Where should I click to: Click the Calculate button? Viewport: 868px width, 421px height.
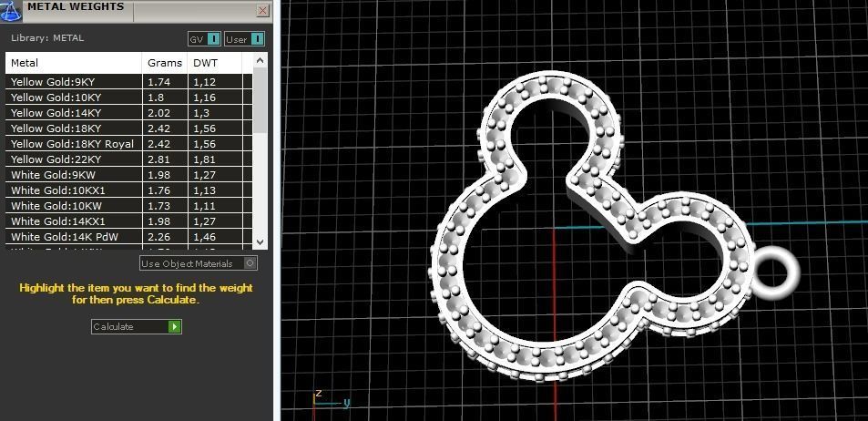137,326
